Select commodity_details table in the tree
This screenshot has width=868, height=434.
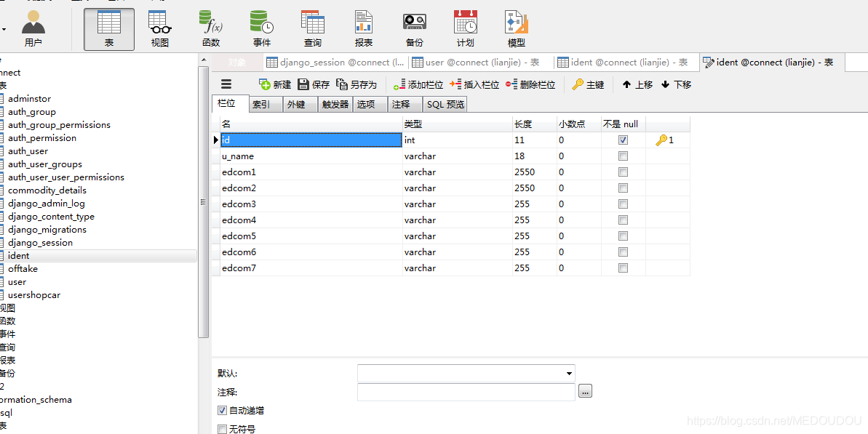click(47, 190)
